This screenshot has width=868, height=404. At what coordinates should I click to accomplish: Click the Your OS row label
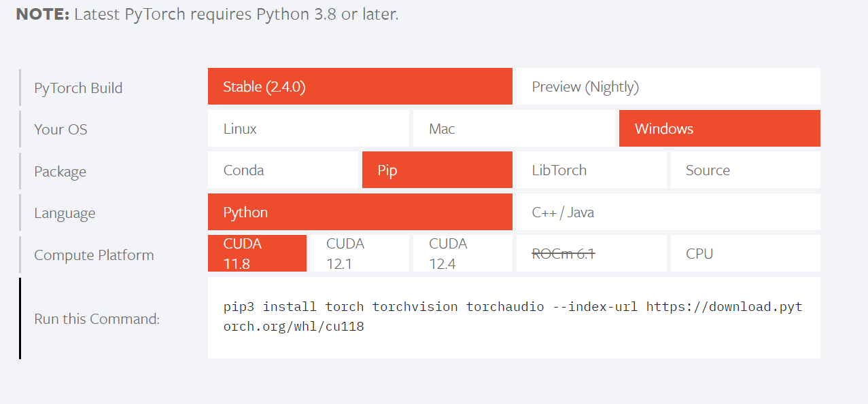pyautogui.click(x=60, y=129)
